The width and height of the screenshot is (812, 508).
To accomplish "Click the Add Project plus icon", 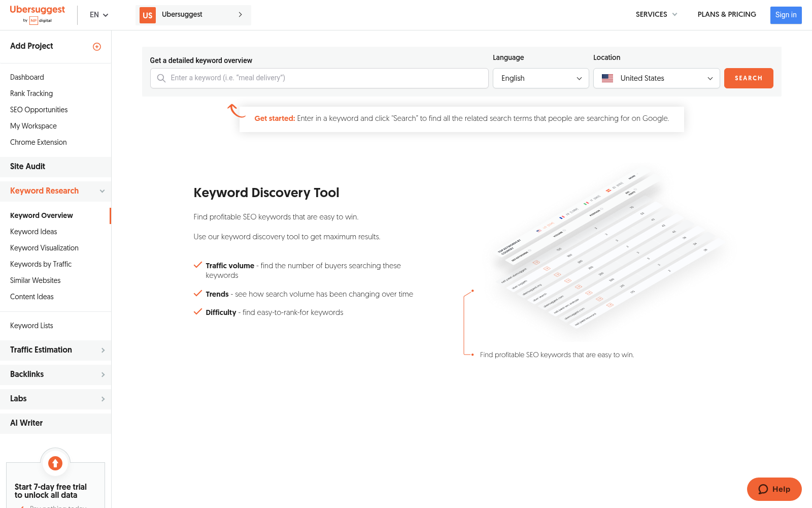I will click(x=97, y=47).
